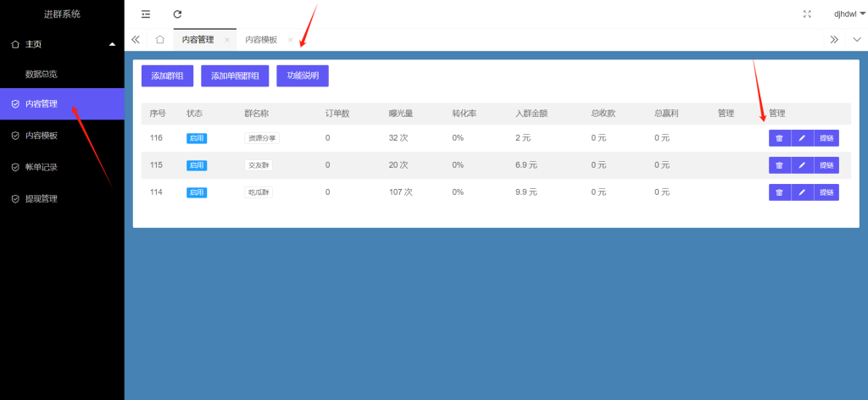Go to the home tab icon
Viewport: 868px width, 400px height.
159,39
